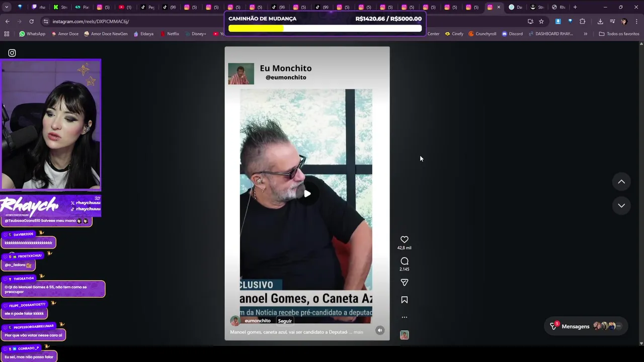Open the tab search dropdown arrow
Image resolution: width=644 pixels, height=362 pixels.
click(7, 7)
